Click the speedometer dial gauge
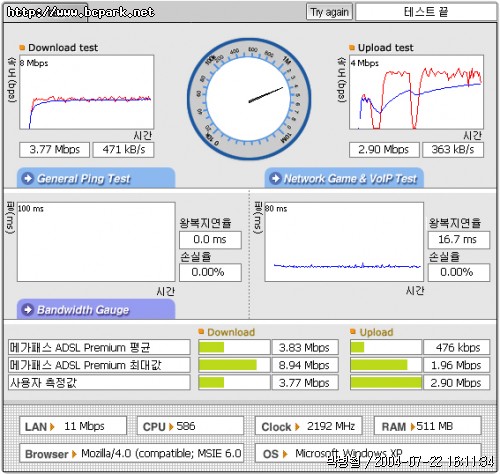This screenshot has width=500, height=474. [x=249, y=99]
